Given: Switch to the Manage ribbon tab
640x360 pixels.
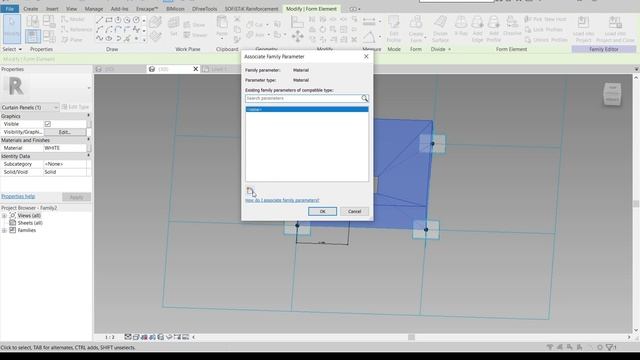Looking at the screenshot, I should (94, 9).
